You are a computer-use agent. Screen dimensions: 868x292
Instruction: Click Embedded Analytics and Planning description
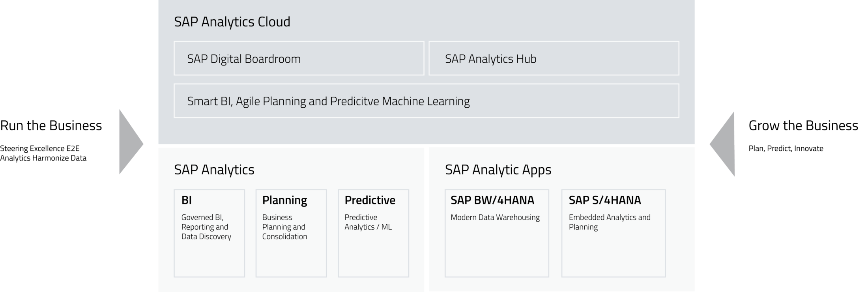click(610, 222)
